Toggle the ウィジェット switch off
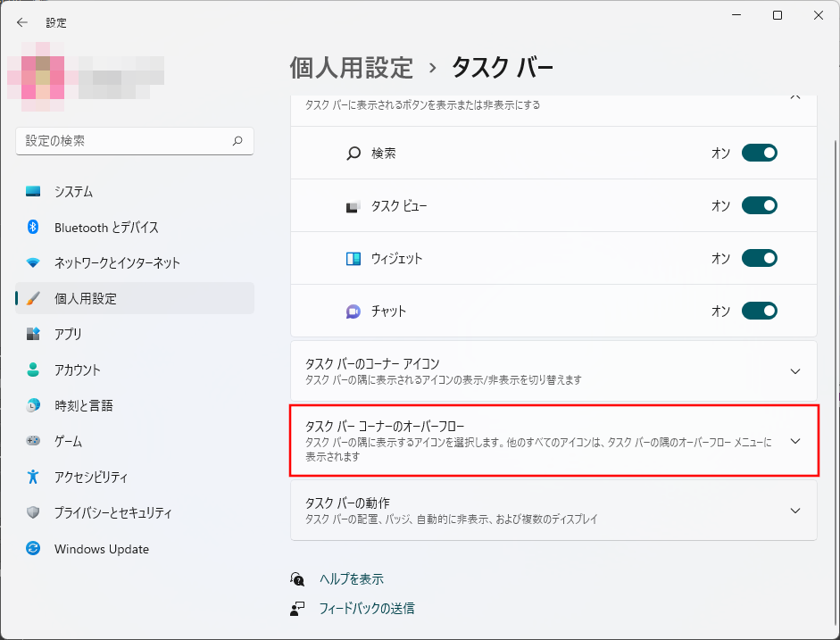The height and width of the screenshot is (640, 840). click(x=759, y=259)
